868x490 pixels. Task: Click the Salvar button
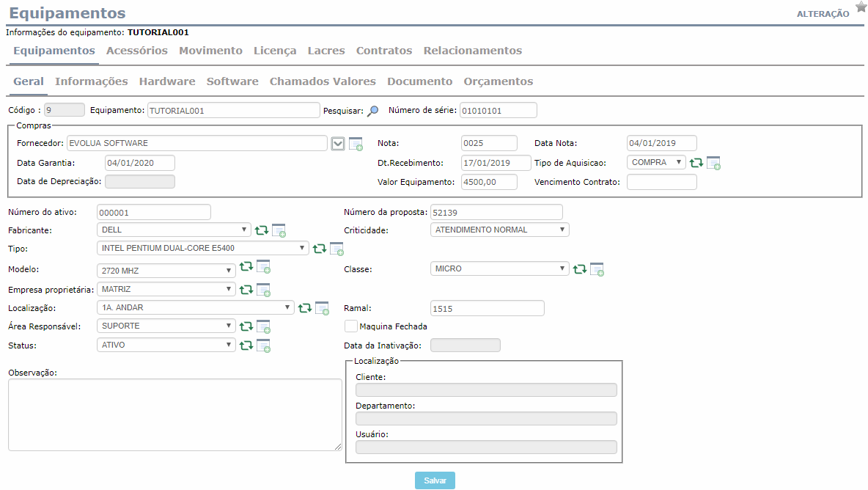pyautogui.click(x=435, y=480)
